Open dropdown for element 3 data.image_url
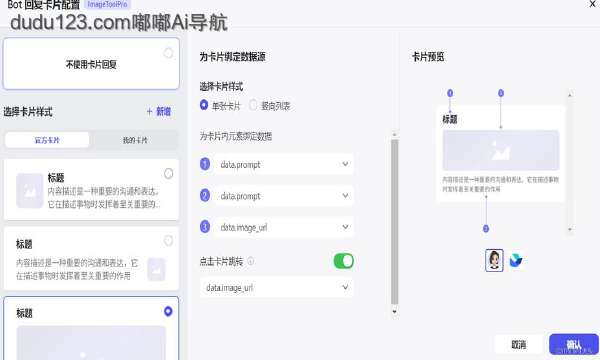 pyautogui.click(x=284, y=227)
